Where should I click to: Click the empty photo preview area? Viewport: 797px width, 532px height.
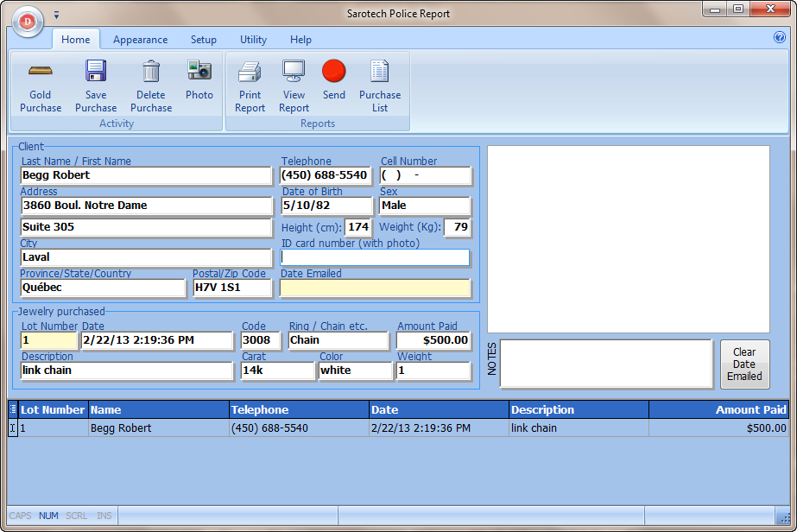629,239
